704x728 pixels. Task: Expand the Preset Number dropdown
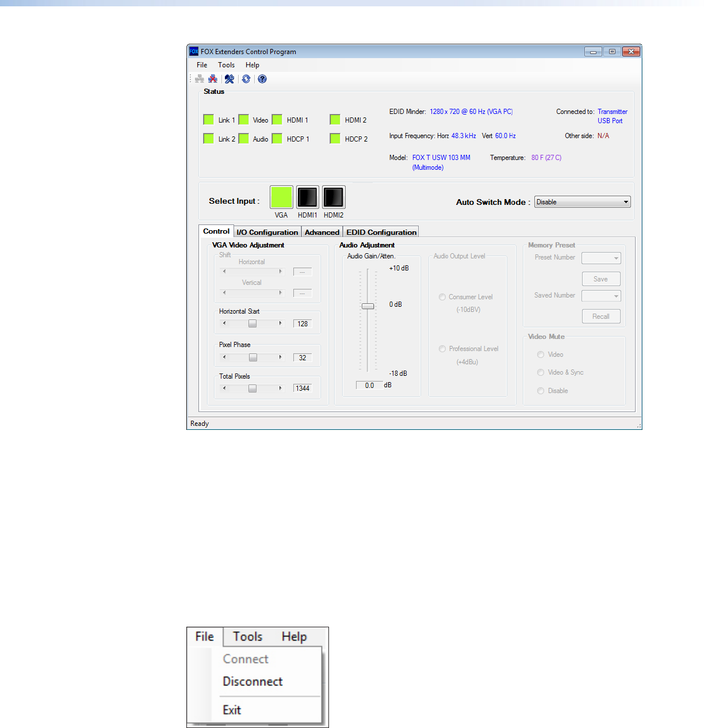pos(601,258)
